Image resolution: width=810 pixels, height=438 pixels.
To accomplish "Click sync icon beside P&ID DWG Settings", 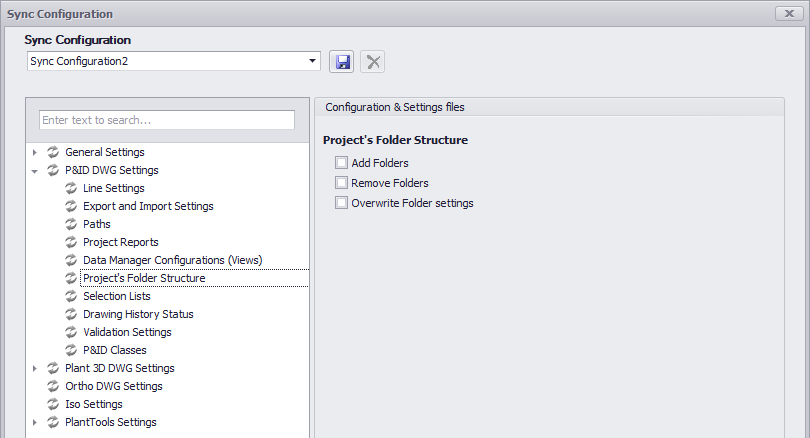I will [x=53, y=170].
